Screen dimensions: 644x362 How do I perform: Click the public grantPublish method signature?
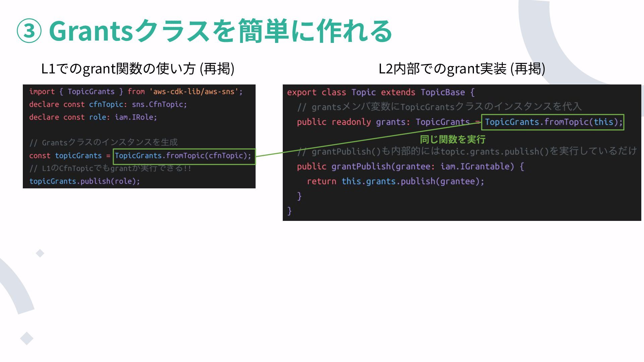410,167
